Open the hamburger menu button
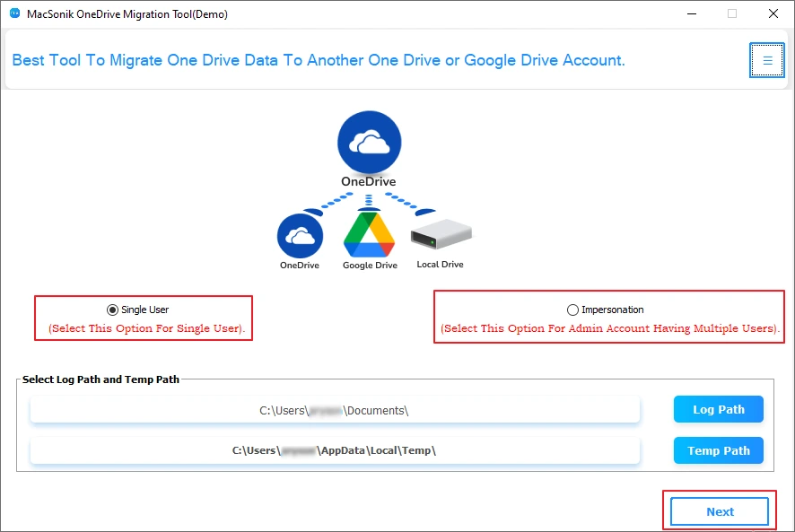 pyautogui.click(x=766, y=60)
